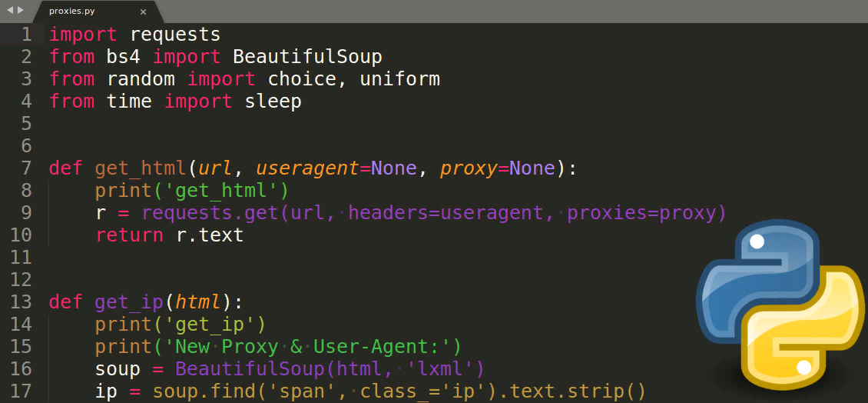Click 'requests.get' call on line 9
This screenshot has width=868, height=403.
210,213
